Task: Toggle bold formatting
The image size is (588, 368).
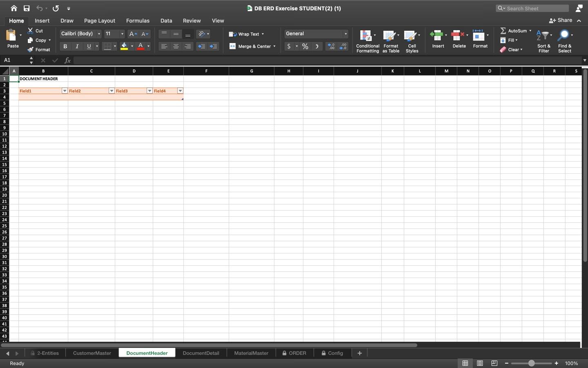Action: tap(65, 46)
